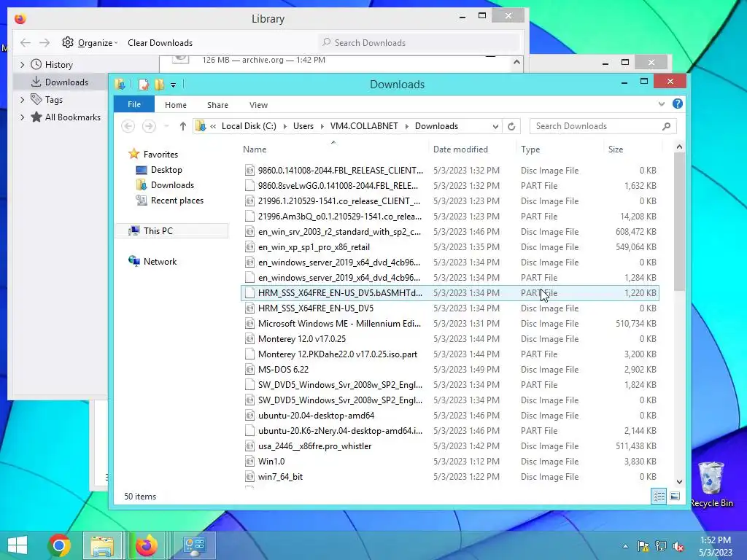Switch to Large icons view icon
Image resolution: width=747 pixels, height=560 pixels.
point(675,496)
